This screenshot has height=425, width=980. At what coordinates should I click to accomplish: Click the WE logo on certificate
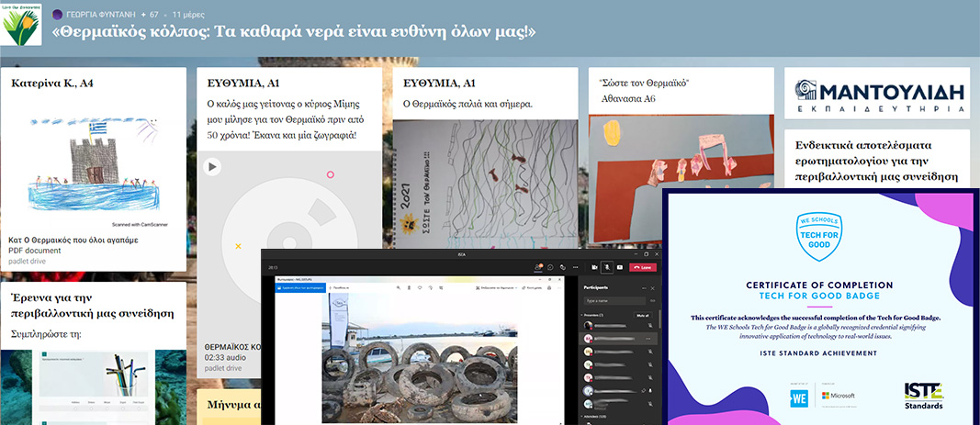click(x=799, y=398)
